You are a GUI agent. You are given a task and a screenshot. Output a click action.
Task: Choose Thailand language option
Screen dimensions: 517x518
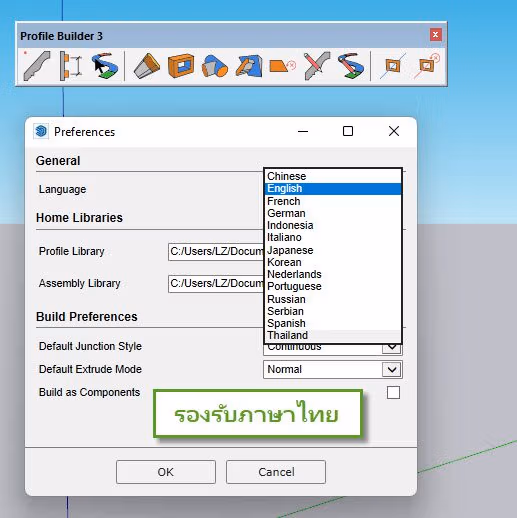click(x=333, y=335)
